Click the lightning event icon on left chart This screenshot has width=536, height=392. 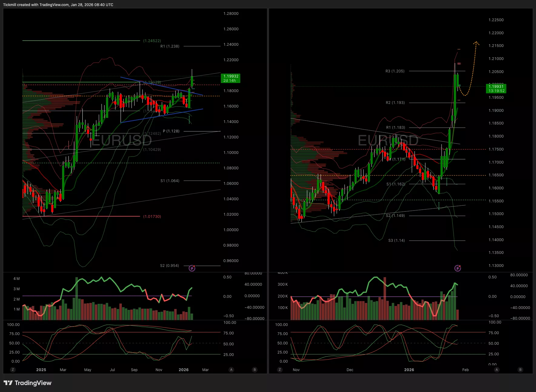pos(192,268)
